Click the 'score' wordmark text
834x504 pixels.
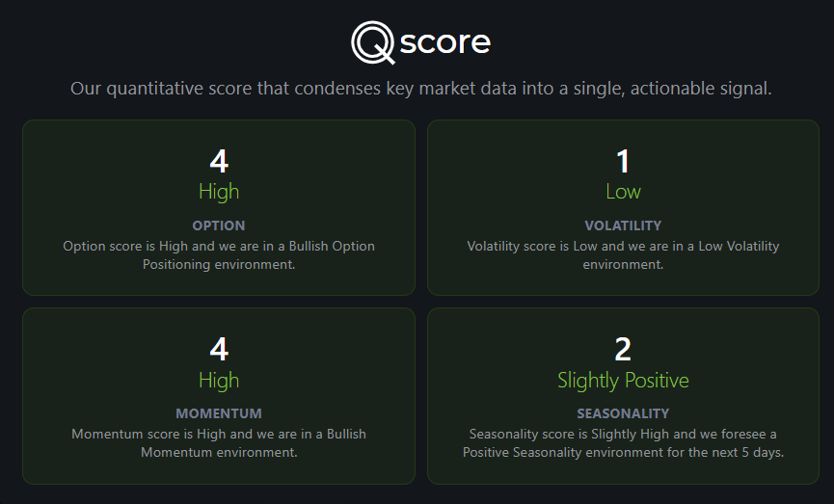pos(444,42)
